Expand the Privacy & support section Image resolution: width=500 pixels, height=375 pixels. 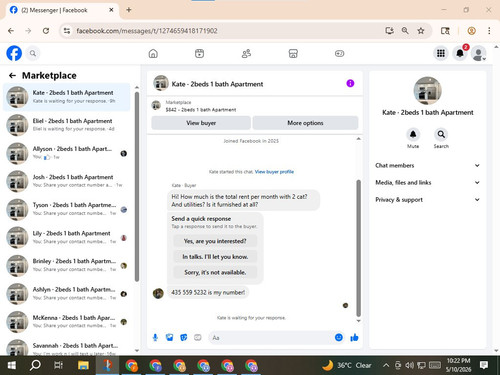pos(428,200)
